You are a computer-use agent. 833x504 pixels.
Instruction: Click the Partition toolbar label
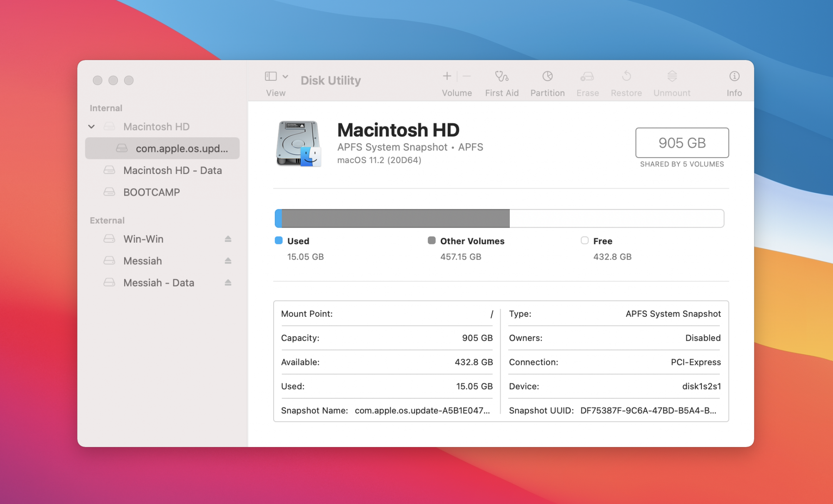click(x=547, y=93)
